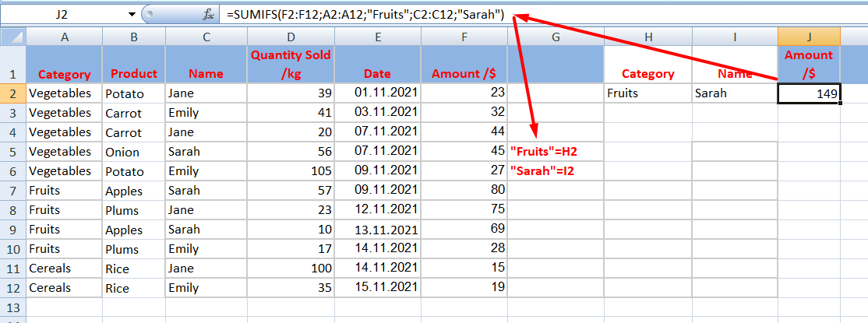Screen dimensions: 868x323
Task: Select the column J header
Action: pyautogui.click(x=809, y=37)
